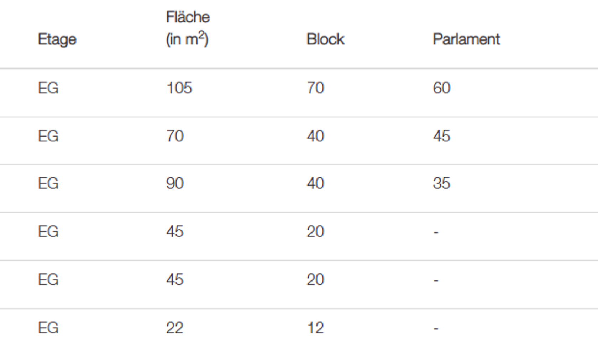Select the Fläche cell showing 105
This screenshot has height=364, width=598.
179,88
